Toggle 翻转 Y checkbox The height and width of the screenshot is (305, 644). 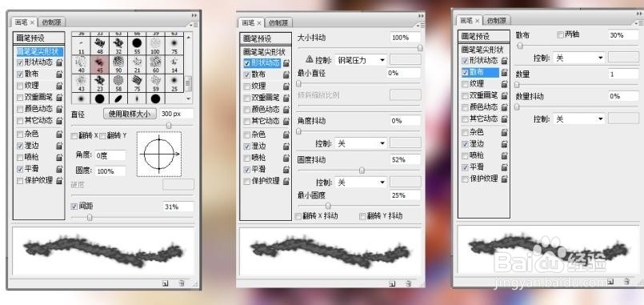(102, 135)
